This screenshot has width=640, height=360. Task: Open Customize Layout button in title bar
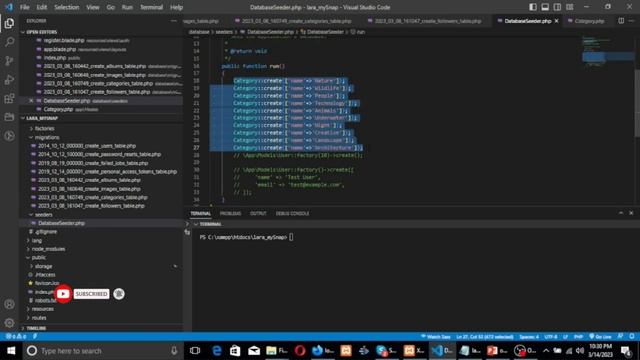tap(569, 7)
